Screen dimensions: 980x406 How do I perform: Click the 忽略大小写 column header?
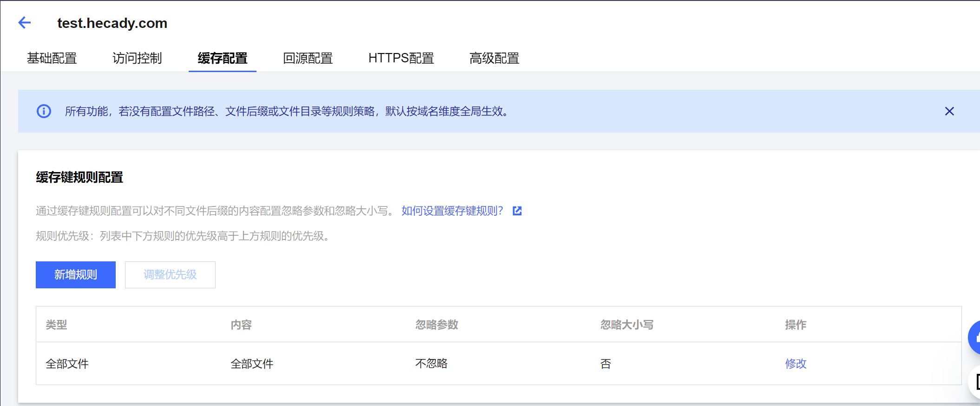(626, 325)
